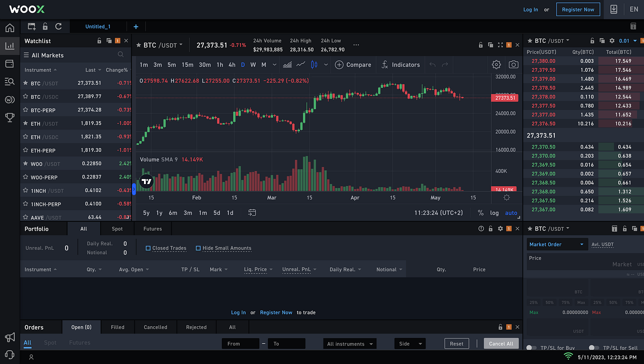Open the Filled orders tab
This screenshot has width=644, height=364.
coord(118,327)
